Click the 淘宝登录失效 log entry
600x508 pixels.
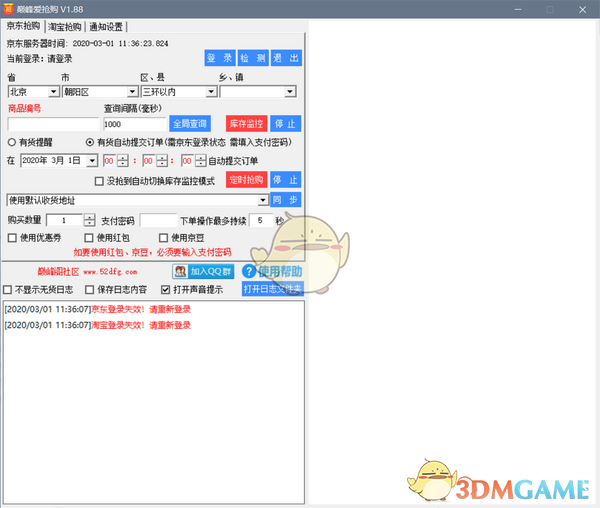tap(98, 325)
